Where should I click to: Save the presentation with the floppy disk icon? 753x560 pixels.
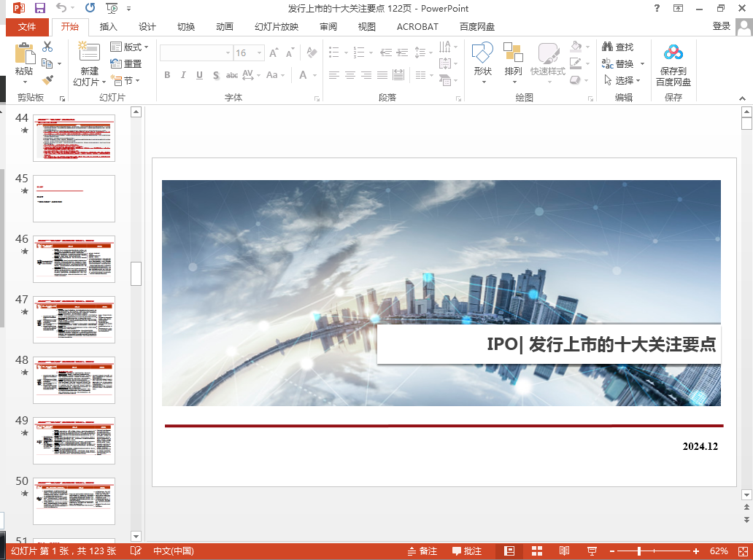click(x=40, y=8)
